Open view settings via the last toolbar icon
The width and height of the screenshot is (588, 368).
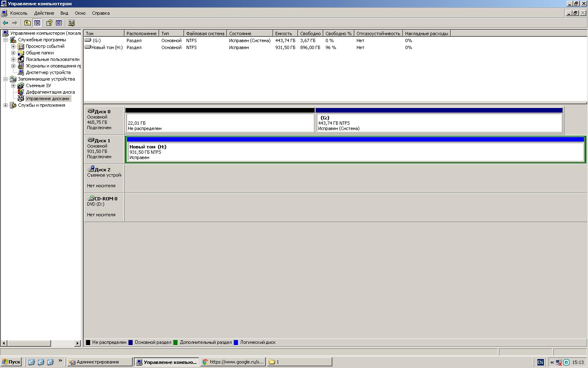71,23
